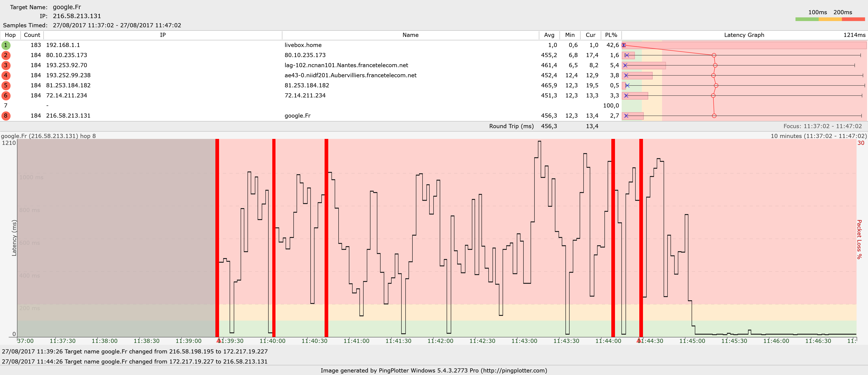Click the green hop 1 circle icon
Viewport: 868px width, 375px height.
[x=6, y=45]
